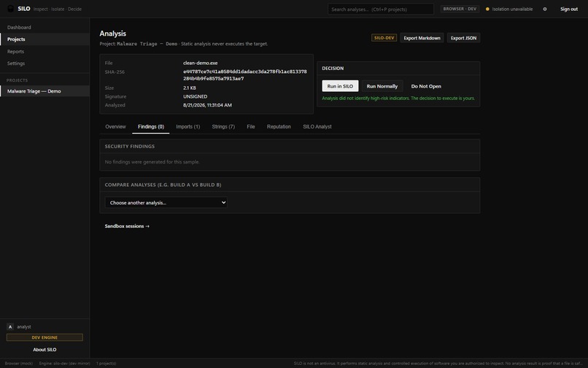Screen dimensions: 588x368
Task: Click the UNSIGNED signature value
Action: [x=195, y=96]
